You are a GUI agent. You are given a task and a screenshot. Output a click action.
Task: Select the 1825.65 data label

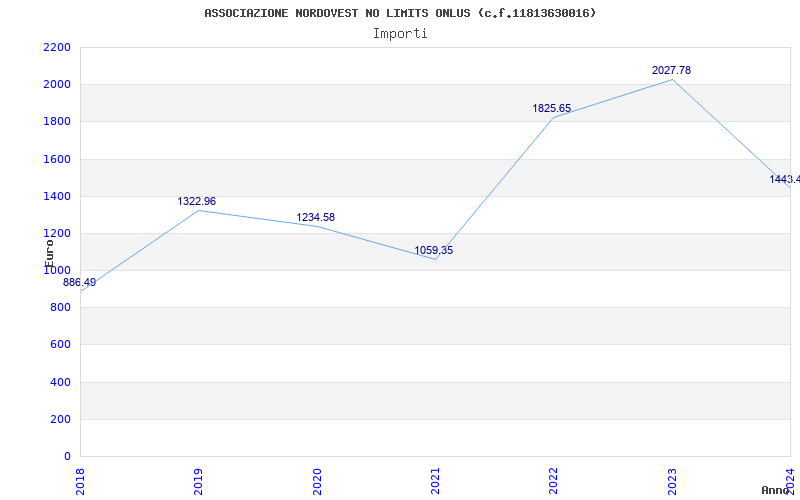[x=552, y=108]
